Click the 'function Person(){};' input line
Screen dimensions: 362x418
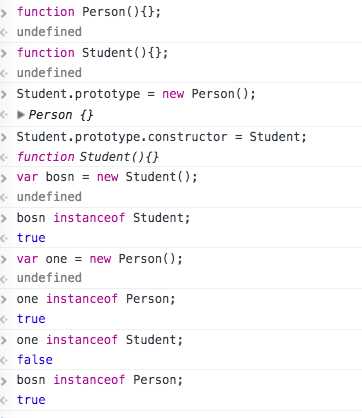point(89,12)
